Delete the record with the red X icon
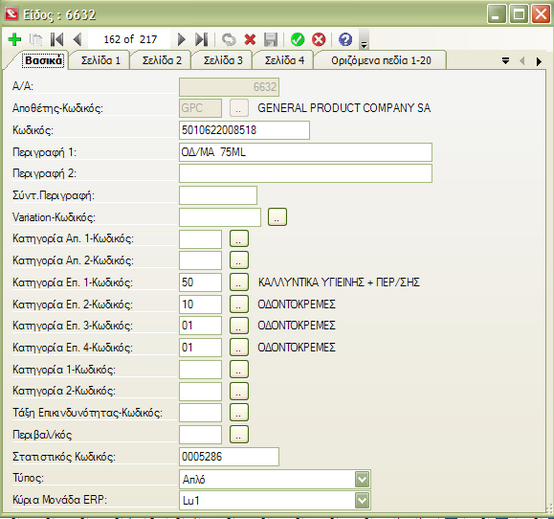The width and height of the screenshot is (554, 519). (250, 39)
